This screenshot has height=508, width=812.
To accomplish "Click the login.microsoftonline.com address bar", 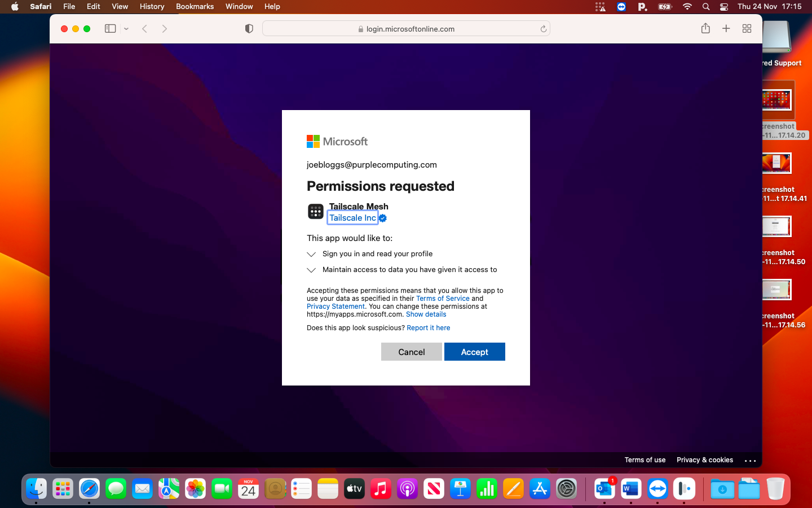I will click(406, 29).
